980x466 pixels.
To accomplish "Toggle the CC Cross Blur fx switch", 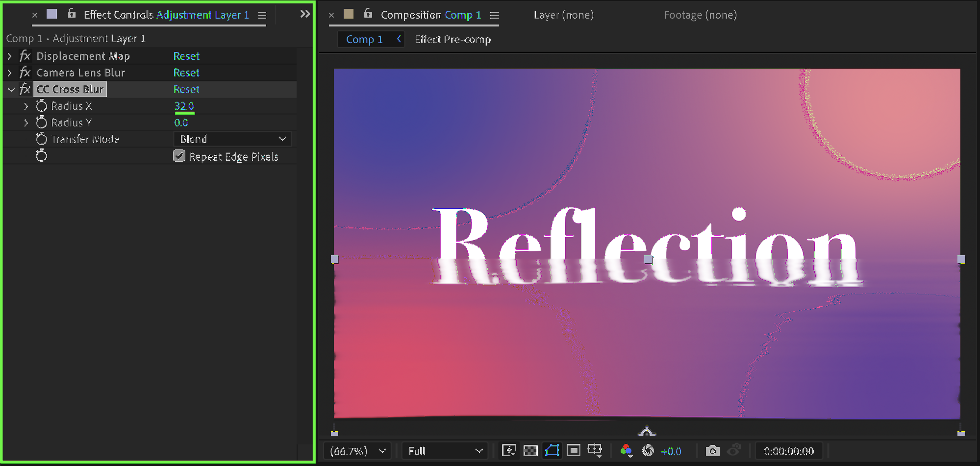I will click(25, 89).
